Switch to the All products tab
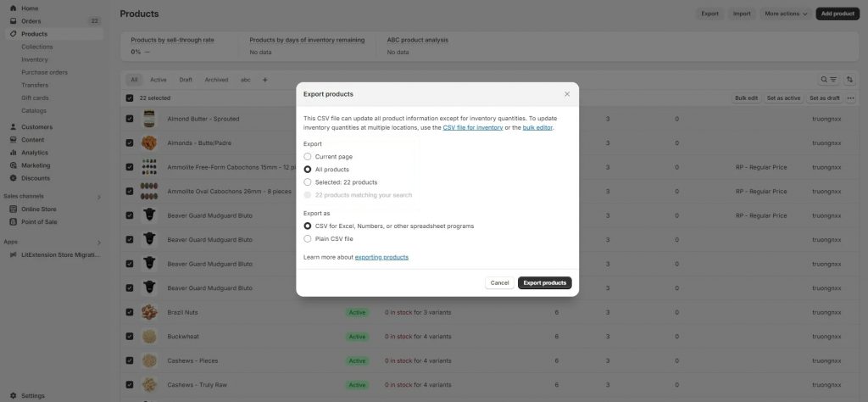 point(134,80)
